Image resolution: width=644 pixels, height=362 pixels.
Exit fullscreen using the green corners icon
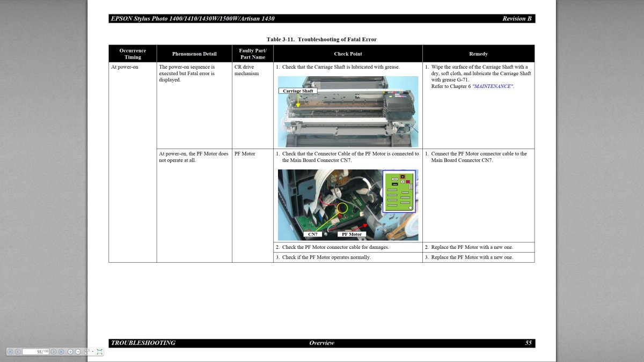tap(100, 351)
